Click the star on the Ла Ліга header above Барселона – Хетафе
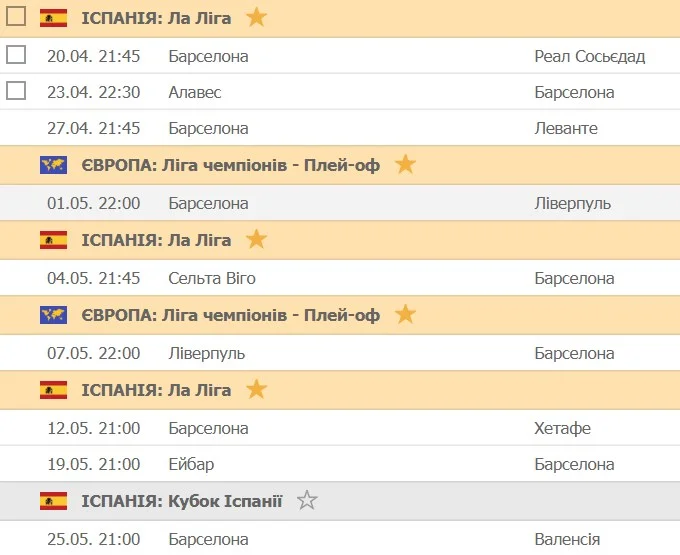 257,390
